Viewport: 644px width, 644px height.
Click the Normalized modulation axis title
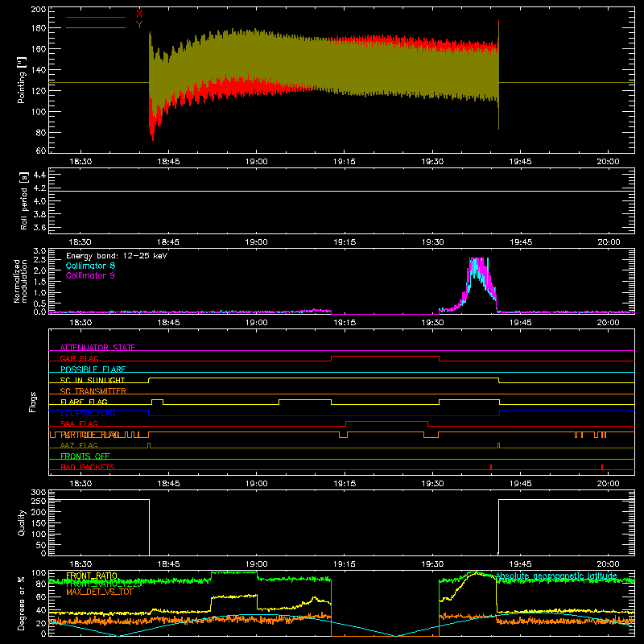[x=19, y=281]
